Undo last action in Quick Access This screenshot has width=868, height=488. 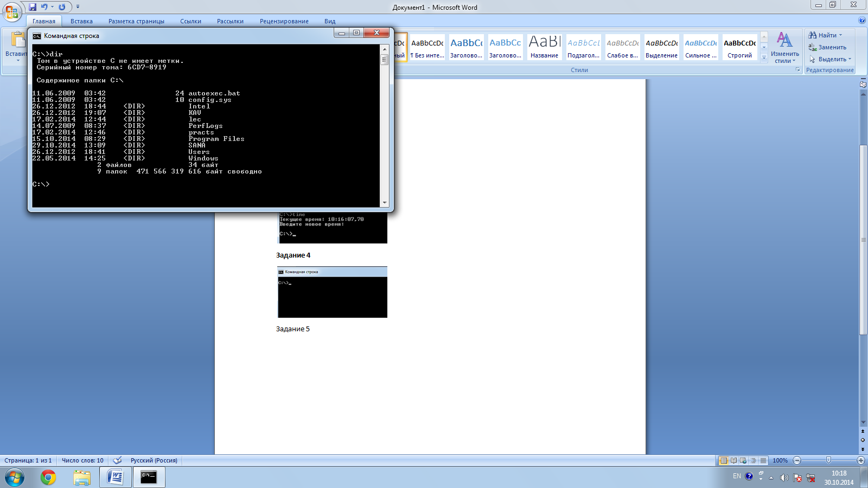tap(44, 7)
